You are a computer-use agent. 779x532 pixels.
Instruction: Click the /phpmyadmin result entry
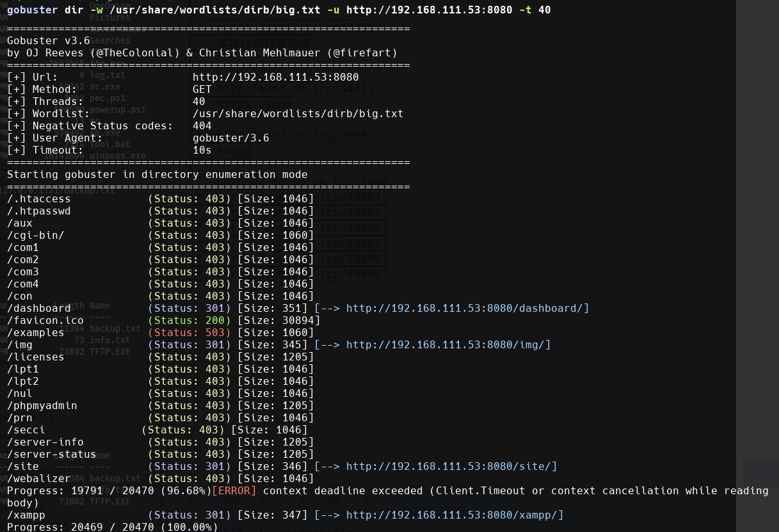tap(42, 406)
